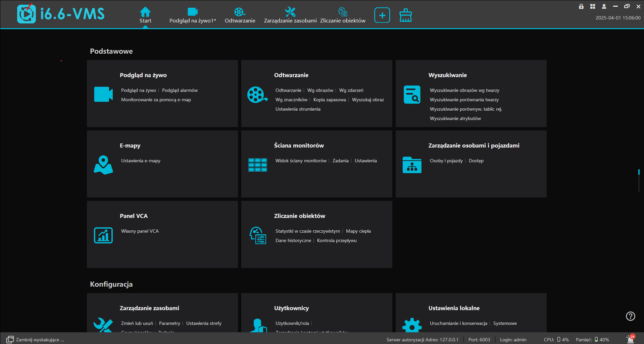Select the Zliczanie obiektów top tab
The image size is (644, 344).
click(x=342, y=15)
